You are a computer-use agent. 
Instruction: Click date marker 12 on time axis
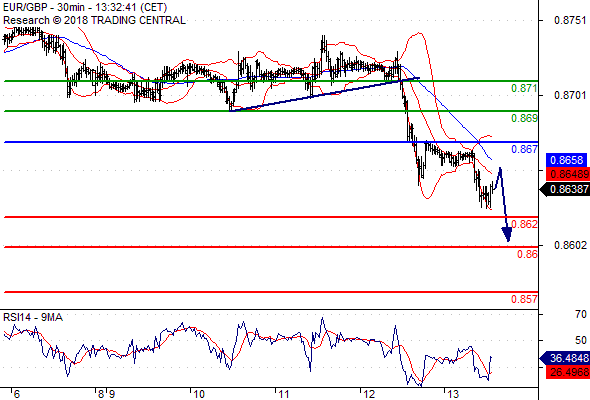pos(369,394)
